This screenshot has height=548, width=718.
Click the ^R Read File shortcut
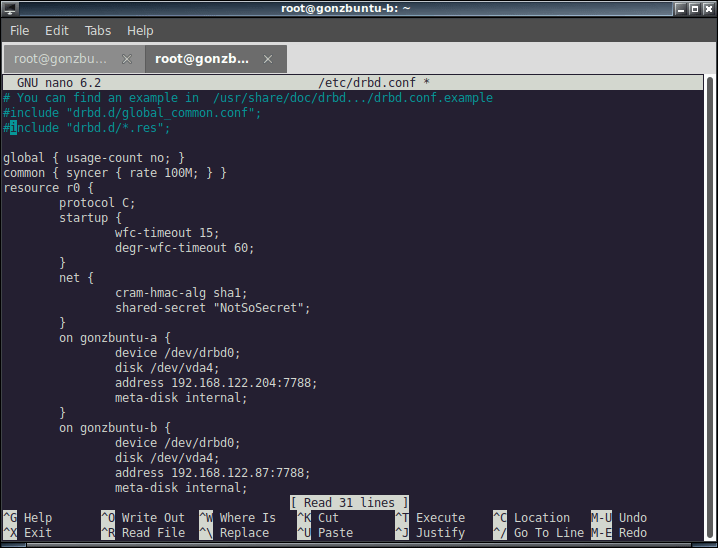143,533
